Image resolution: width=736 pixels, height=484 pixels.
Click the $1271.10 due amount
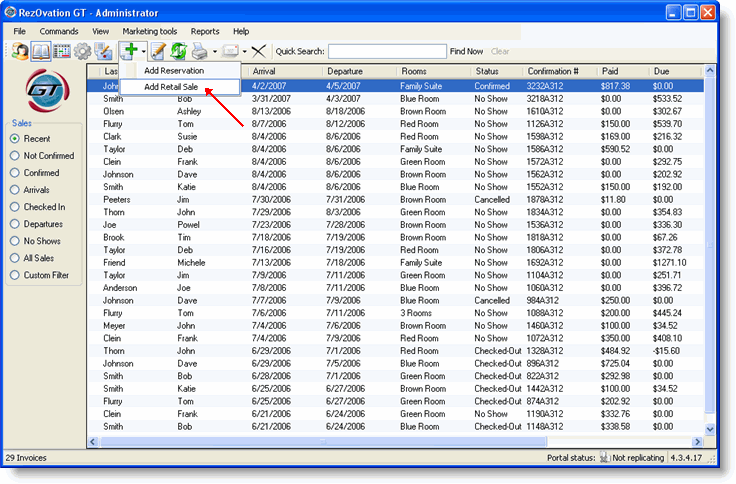[x=669, y=262]
